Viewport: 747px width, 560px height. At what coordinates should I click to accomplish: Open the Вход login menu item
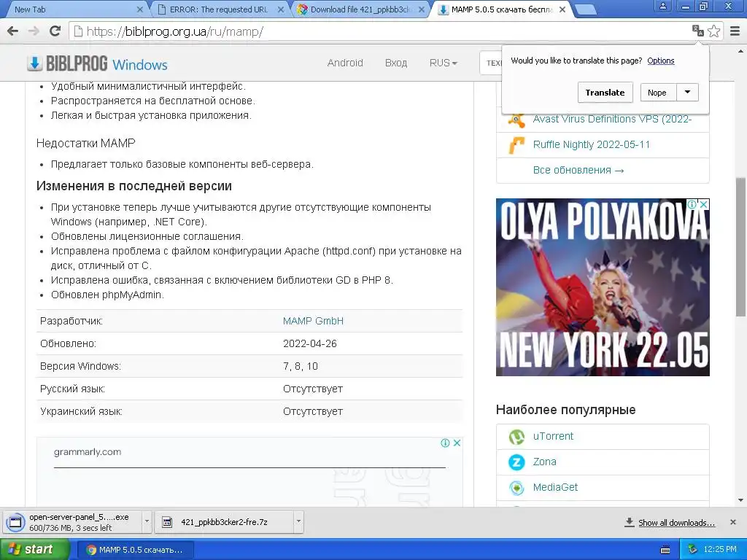point(396,63)
